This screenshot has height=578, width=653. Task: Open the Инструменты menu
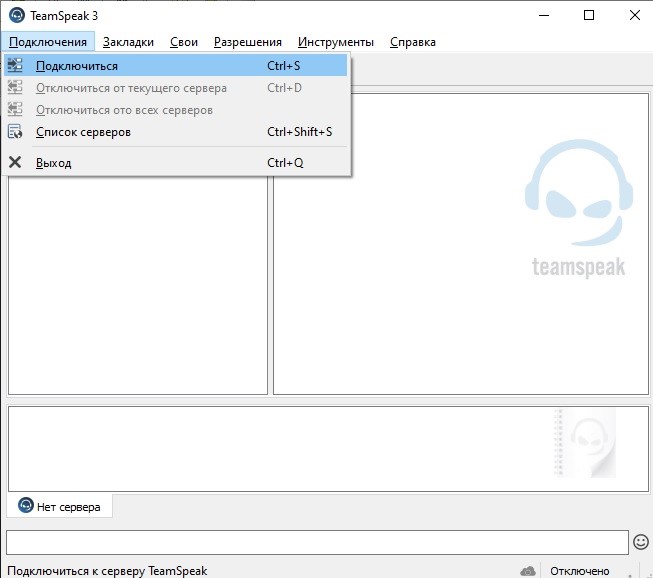[x=336, y=42]
